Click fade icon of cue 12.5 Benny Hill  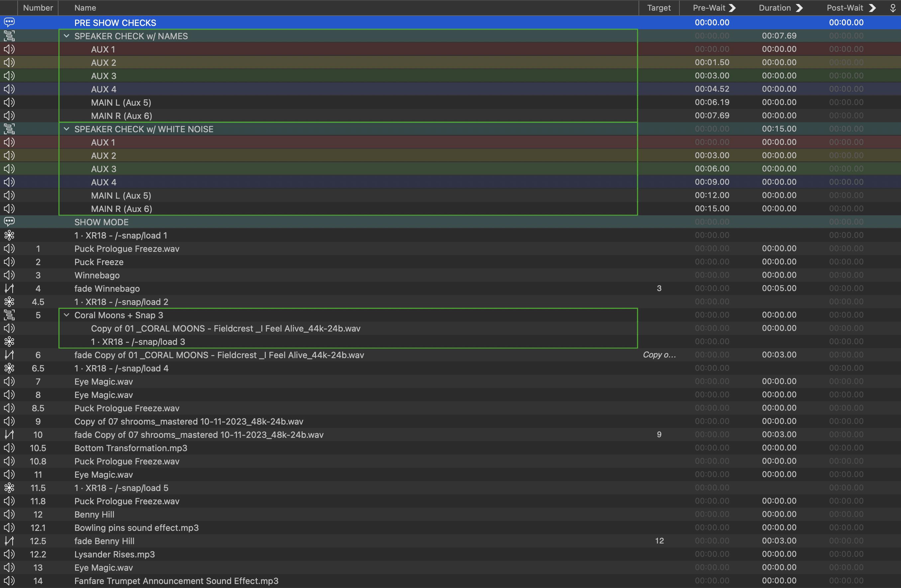[9, 541]
